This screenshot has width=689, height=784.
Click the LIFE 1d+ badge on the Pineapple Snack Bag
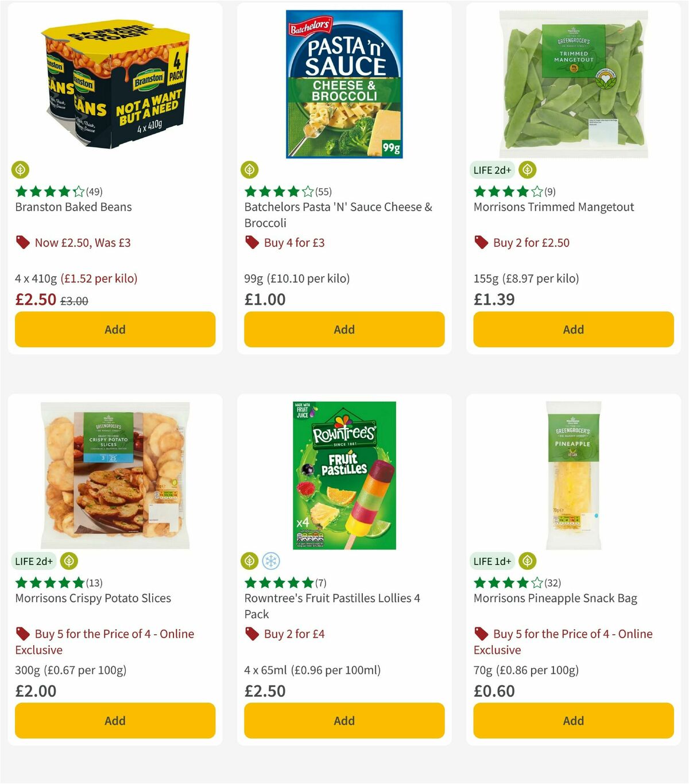pyautogui.click(x=491, y=561)
